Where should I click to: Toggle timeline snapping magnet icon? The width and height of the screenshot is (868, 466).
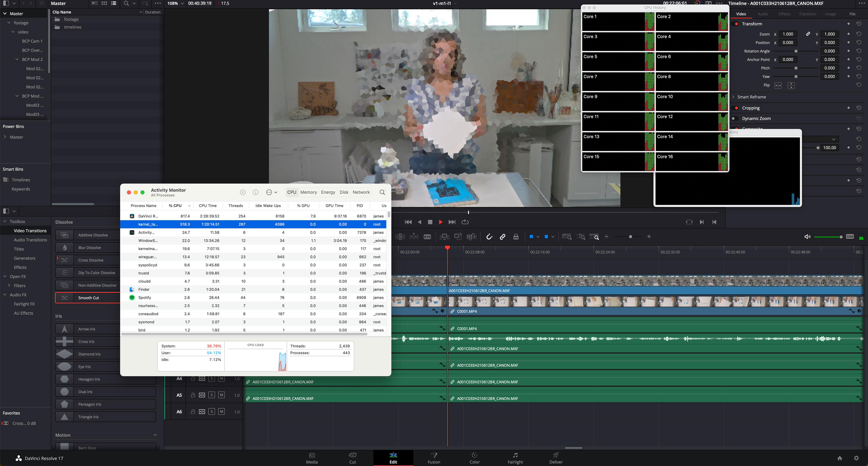489,237
